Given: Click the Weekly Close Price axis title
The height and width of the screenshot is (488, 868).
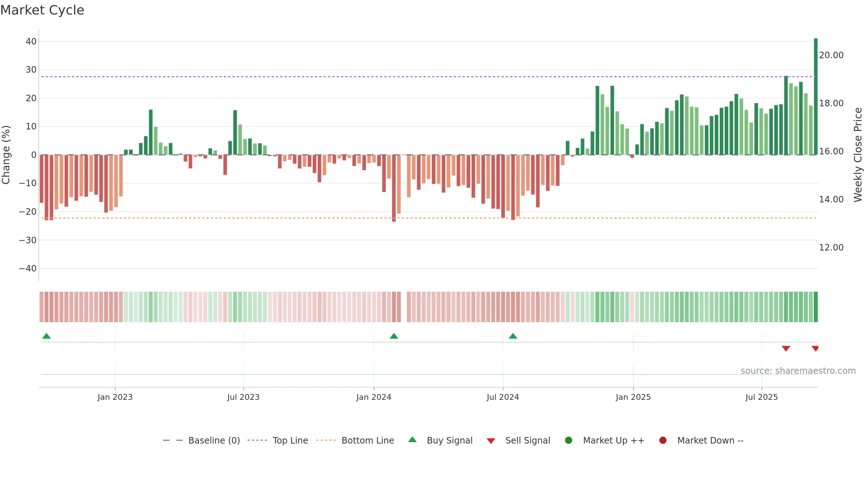Looking at the screenshot, I should click(858, 155).
